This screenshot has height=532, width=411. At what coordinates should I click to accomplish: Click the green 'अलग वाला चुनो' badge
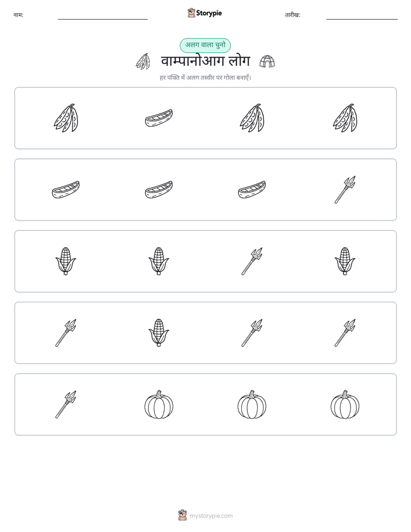(x=205, y=45)
